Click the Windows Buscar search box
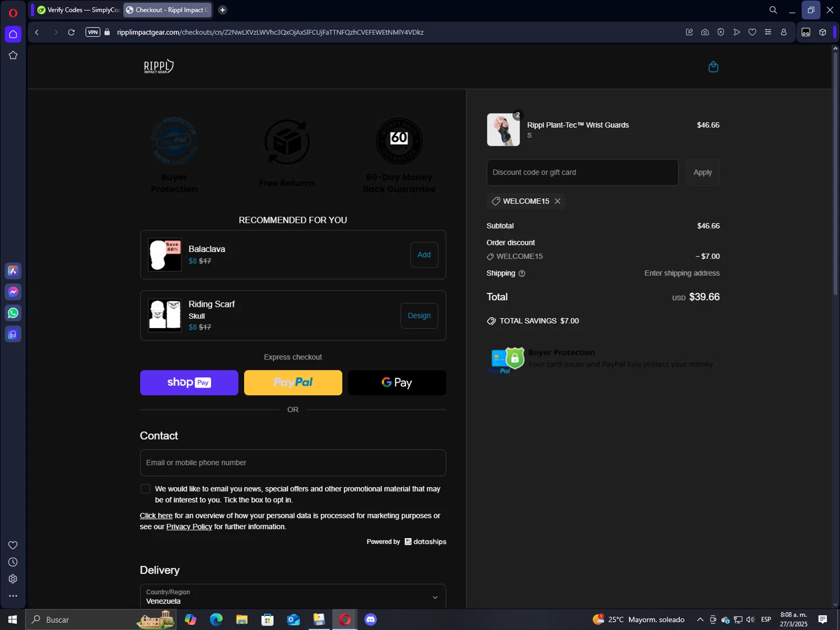 pyautogui.click(x=101, y=619)
